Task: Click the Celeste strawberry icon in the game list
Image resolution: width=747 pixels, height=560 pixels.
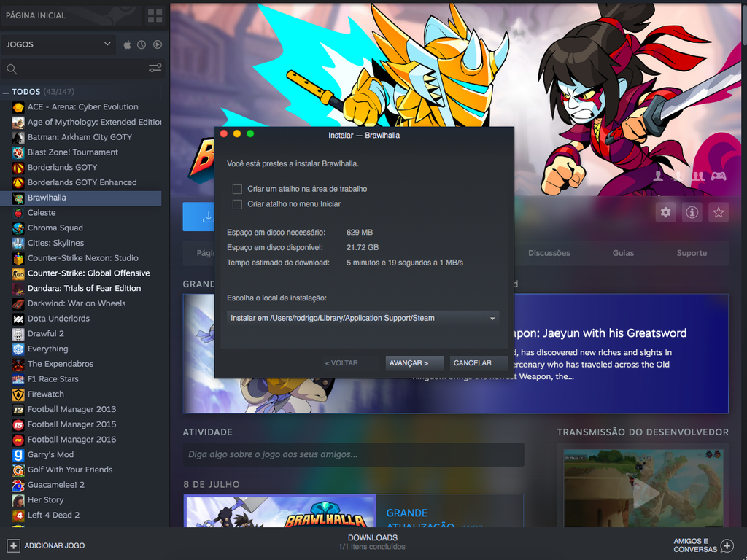Action: (x=18, y=213)
